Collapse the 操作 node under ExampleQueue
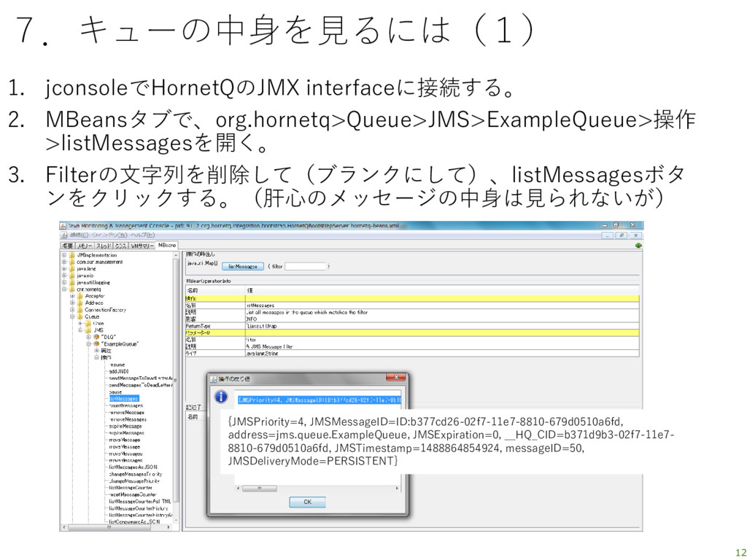Image resolution: width=747 pixels, height=560 pixels. (96, 357)
